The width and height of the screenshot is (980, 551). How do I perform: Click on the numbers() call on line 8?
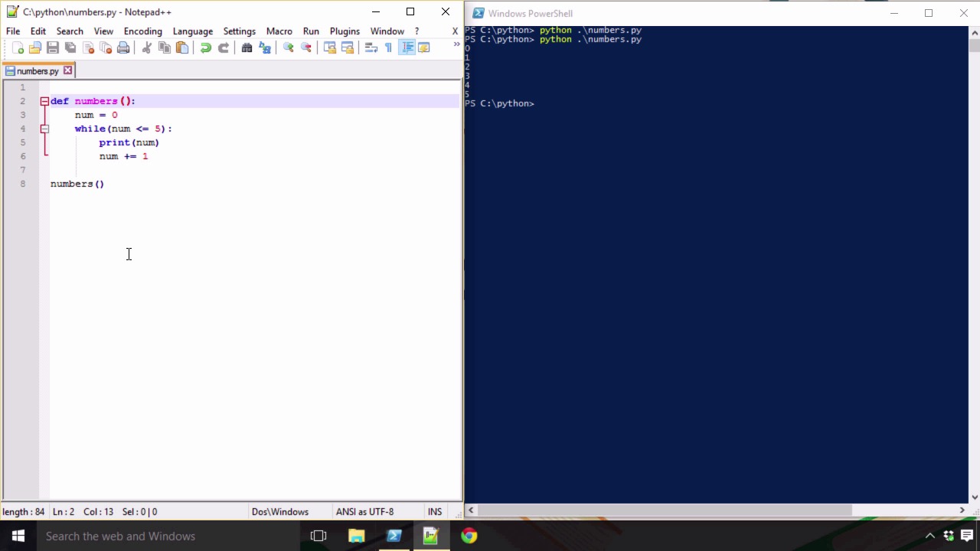click(77, 184)
